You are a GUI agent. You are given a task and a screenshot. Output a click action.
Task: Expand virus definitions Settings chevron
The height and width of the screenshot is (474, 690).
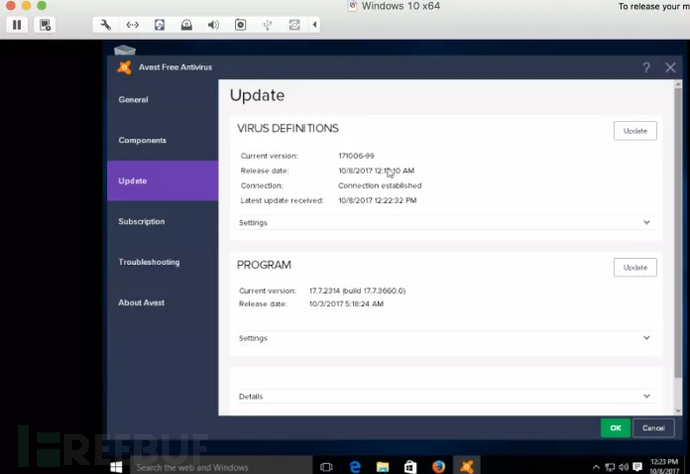(646, 222)
